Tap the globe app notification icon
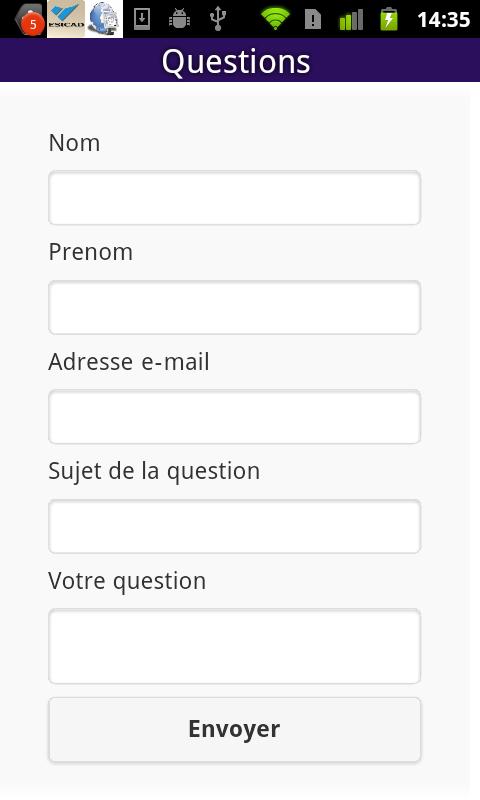The image size is (480, 800). click(104, 19)
